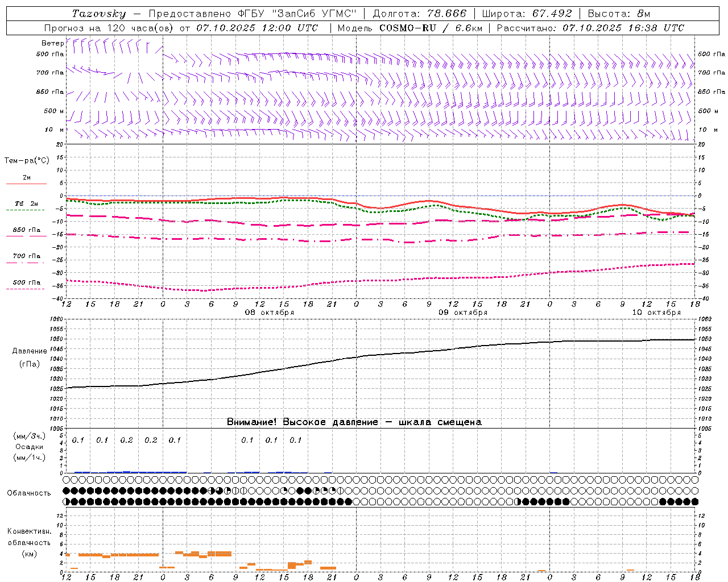
Task: Click the (мм/3ч.) unit label
Action: (x=30, y=436)
